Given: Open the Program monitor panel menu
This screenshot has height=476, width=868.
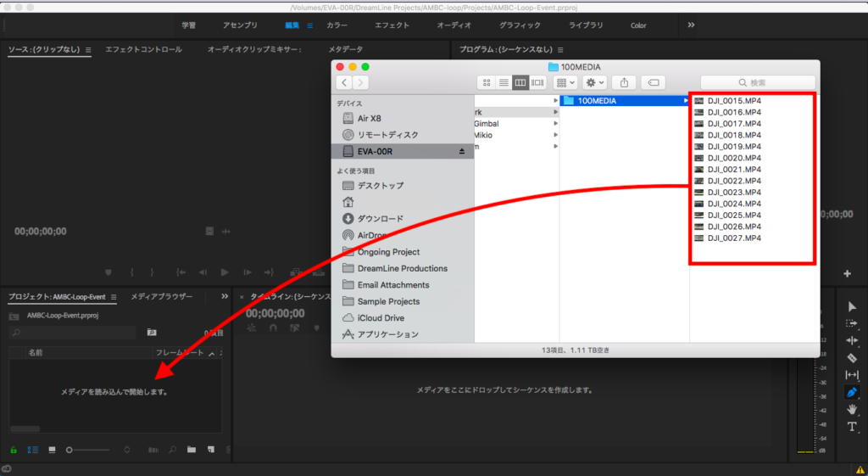Looking at the screenshot, I should click(x=560, y=50).
